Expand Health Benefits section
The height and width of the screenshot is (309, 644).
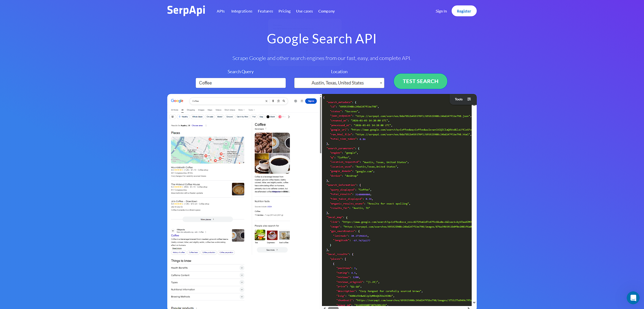(207, 268)
